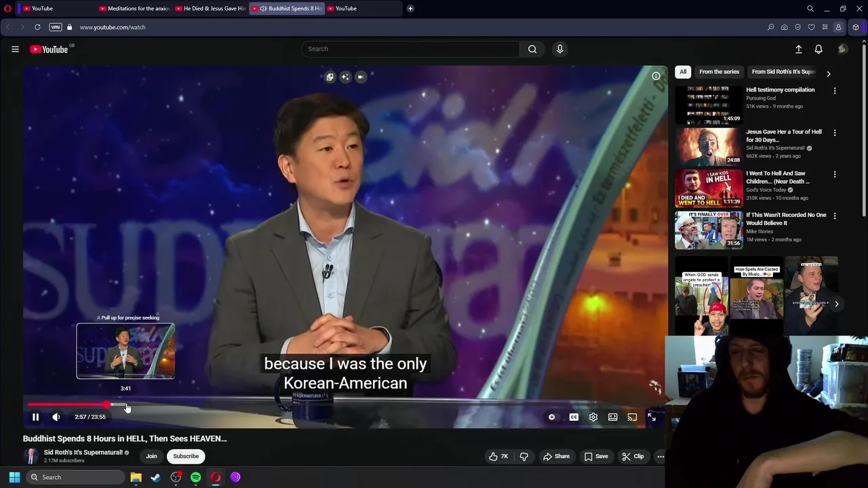The width and height of the screenshot is (868, 488).
Task: Open menu for Jesus Gave Her a Tour
Action: click(x=835, y=133)
